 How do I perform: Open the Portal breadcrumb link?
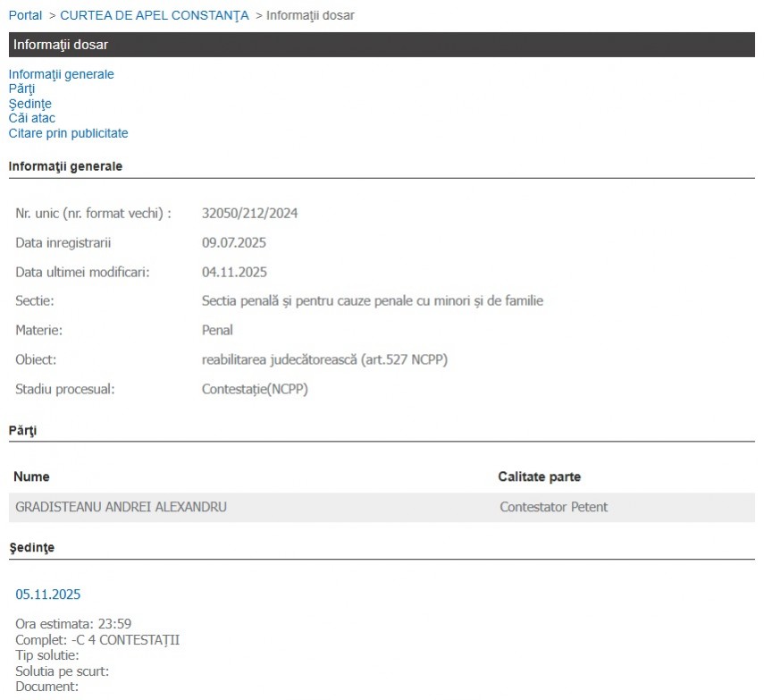[x=25, y=15]
